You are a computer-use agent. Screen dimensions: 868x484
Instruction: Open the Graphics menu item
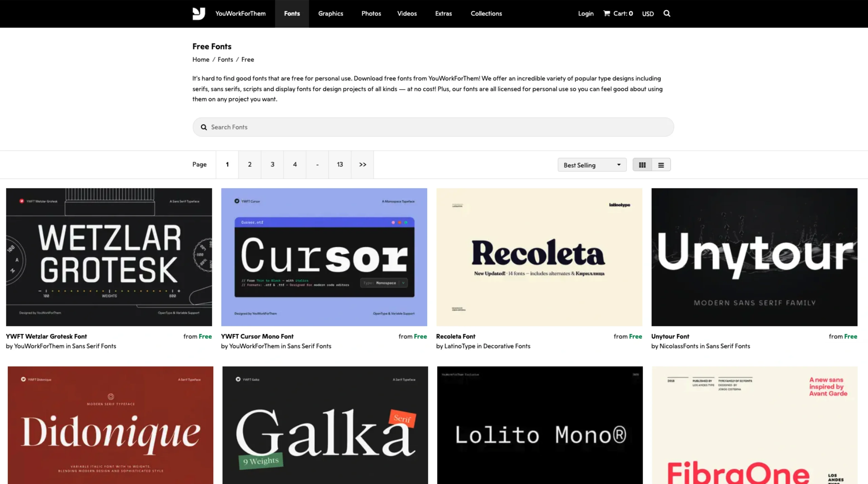click(331, 14)
